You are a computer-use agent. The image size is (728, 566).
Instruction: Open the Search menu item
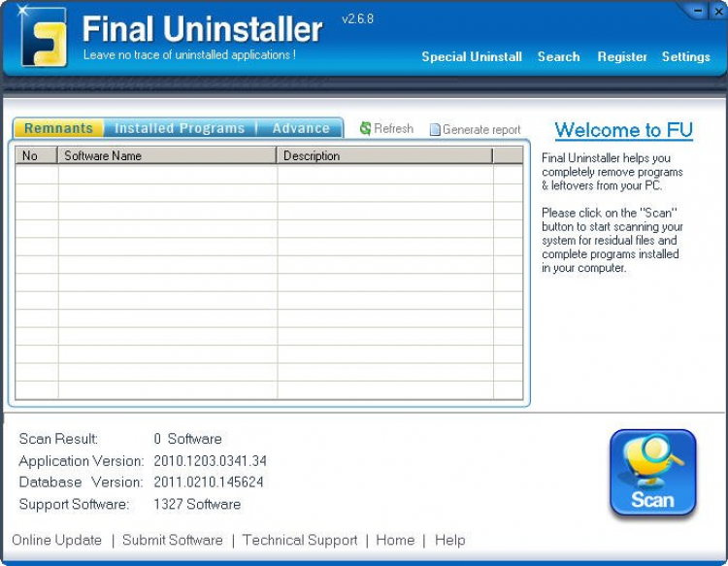click(558, 56)
